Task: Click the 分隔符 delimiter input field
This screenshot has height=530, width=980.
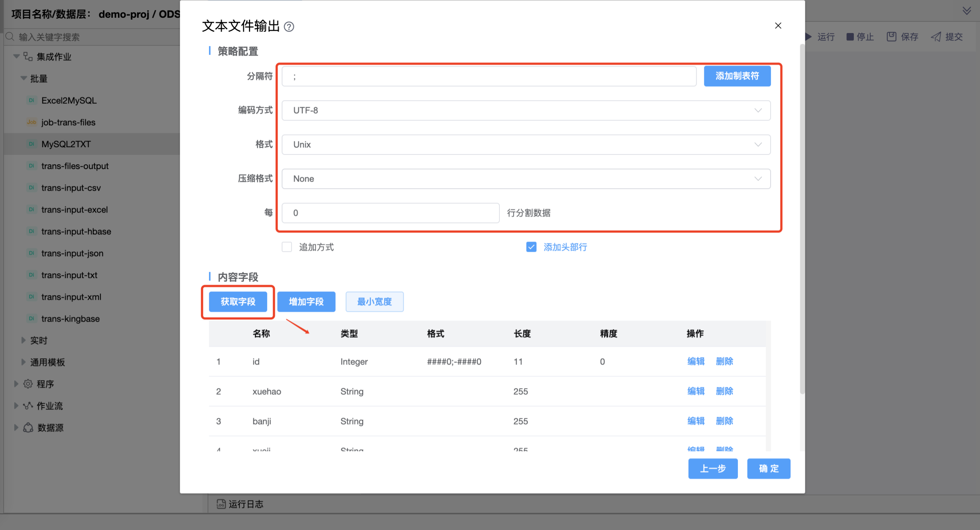Action: pos(489,76)
